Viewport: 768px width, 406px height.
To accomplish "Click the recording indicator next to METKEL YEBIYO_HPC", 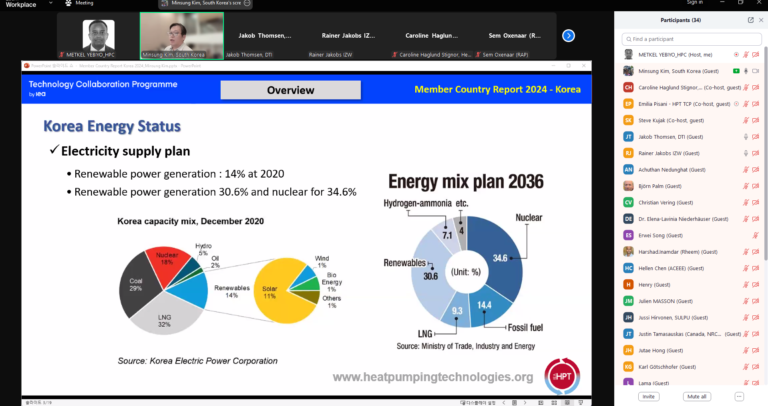I will (x=736, y=55).
